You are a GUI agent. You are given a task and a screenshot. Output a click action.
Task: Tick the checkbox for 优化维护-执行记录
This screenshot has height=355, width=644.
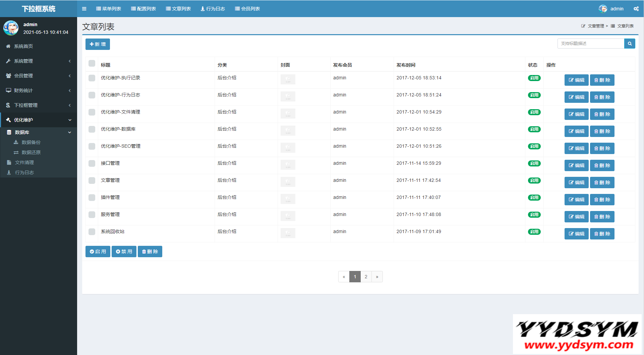tap(92, 78)
